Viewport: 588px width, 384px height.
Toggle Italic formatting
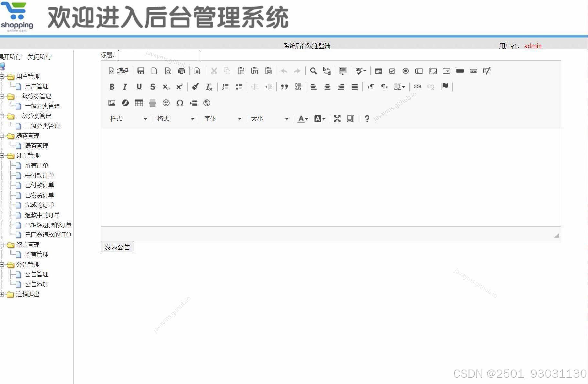coord(125,87)
